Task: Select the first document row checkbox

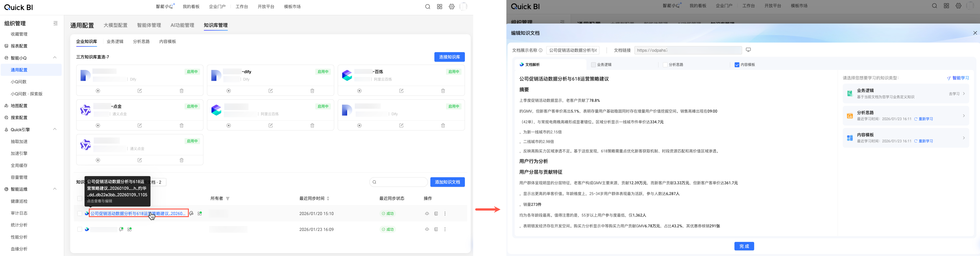Action: point(80,214)
